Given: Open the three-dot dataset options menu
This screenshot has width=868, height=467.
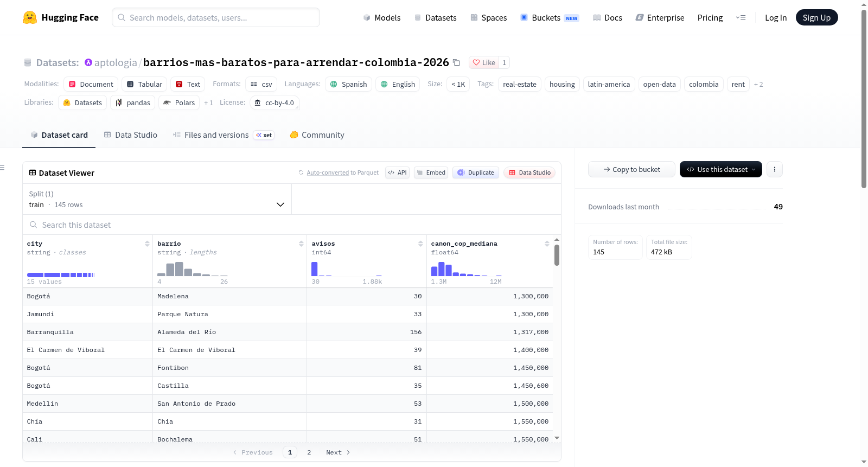Looking at the screenshot, I should (x=775, y=169).
